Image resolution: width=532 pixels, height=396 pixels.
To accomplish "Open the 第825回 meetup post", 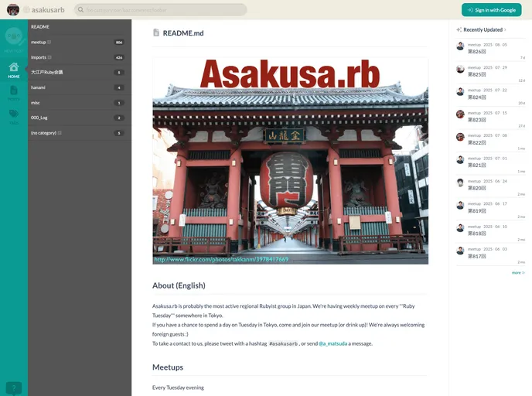I will [x=476, y=74].
